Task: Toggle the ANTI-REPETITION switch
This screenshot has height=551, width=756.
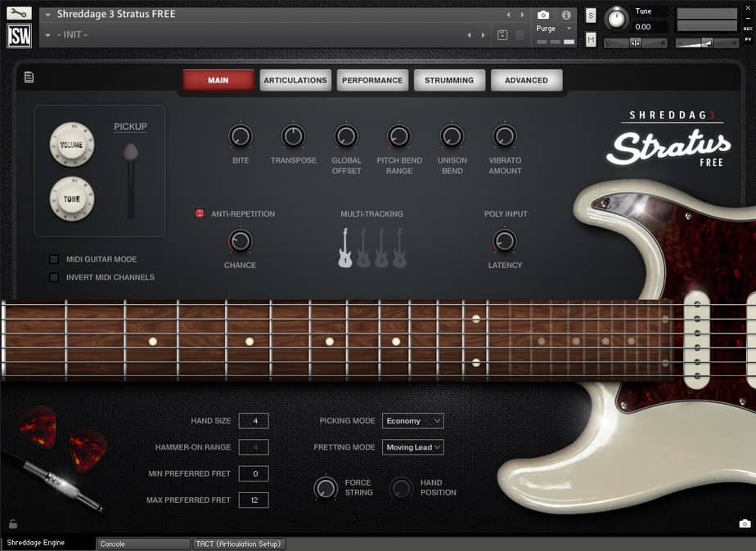Action: [x=200, y=213]
